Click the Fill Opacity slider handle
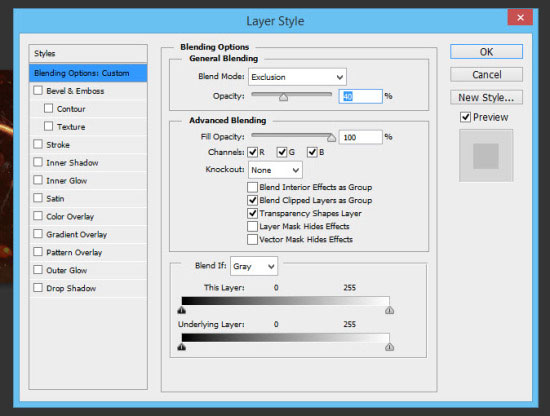The width and height of the screenshot is (550, 416). point(331,138)
